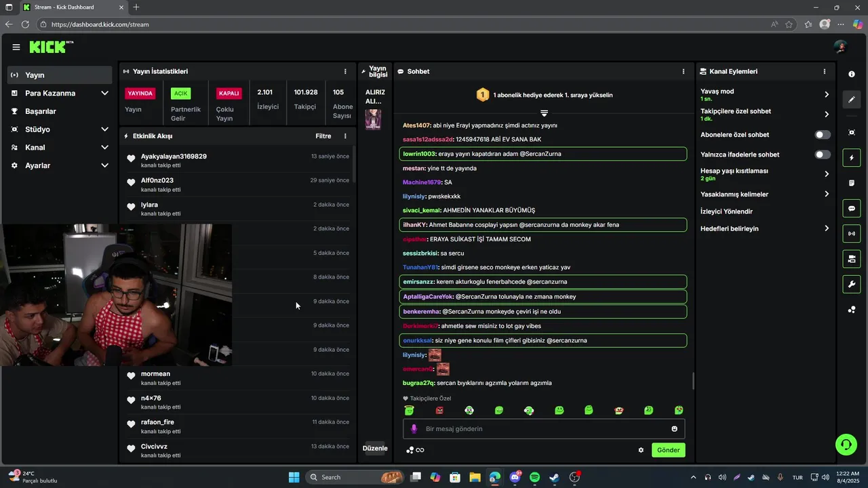Screen dimensions: 868x488
Task: Open Kanal Eylemleri three-dot menu
Action: click(825, 71)
